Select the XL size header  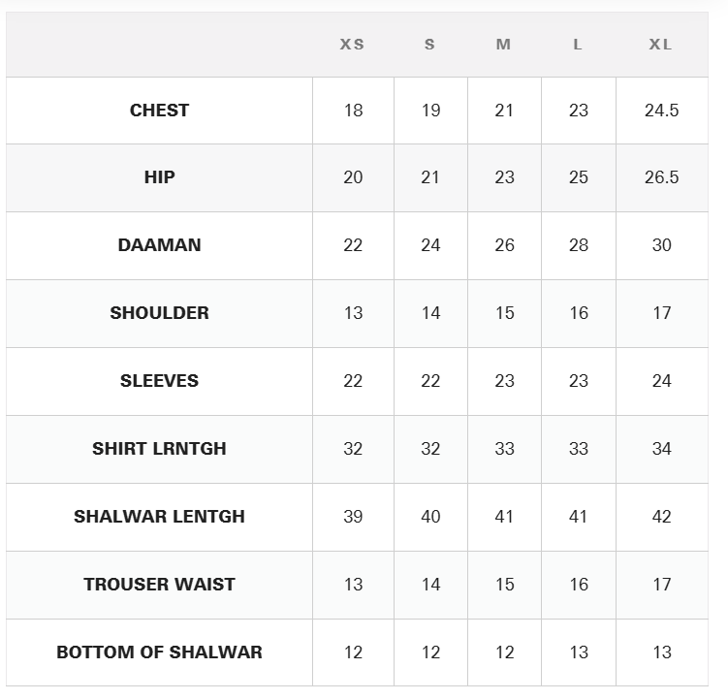point(660,45)
